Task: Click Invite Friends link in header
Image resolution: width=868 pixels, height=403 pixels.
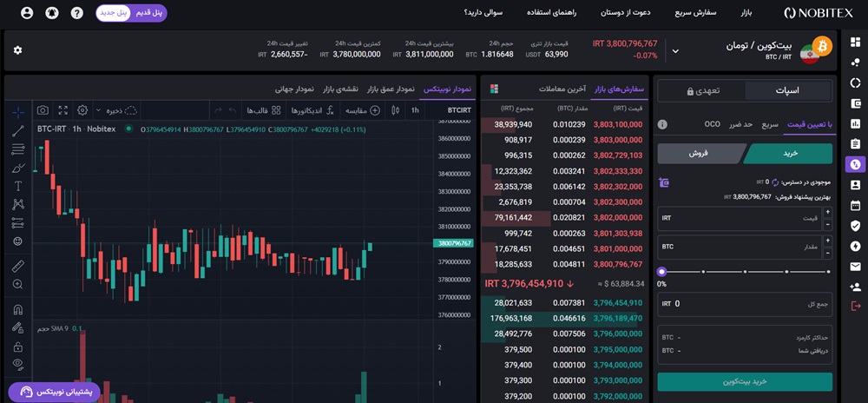Action: [x=626, y=13]
